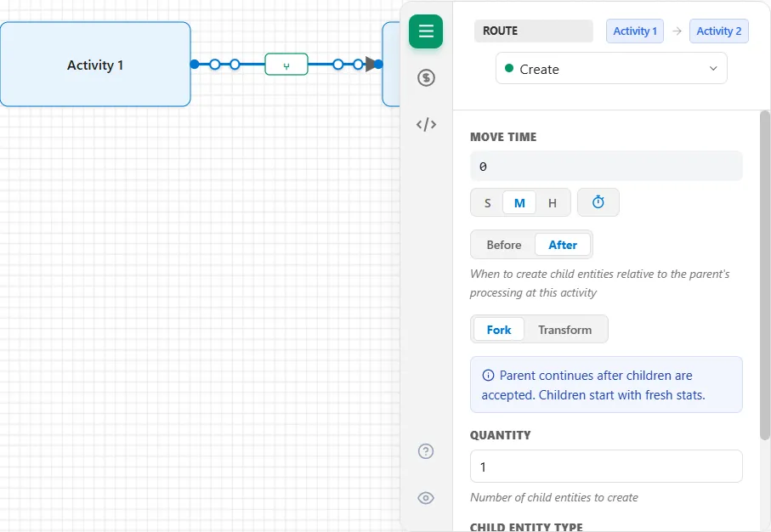
Task: Click the arrow between activity chips
Action: pyautogui.click(x=677, y=31)
